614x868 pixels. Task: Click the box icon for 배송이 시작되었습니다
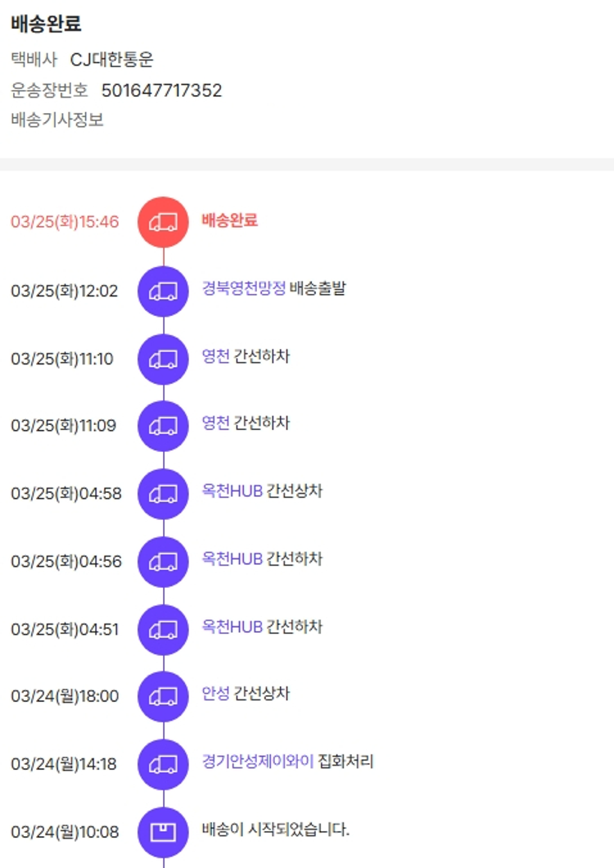[163, 831]
